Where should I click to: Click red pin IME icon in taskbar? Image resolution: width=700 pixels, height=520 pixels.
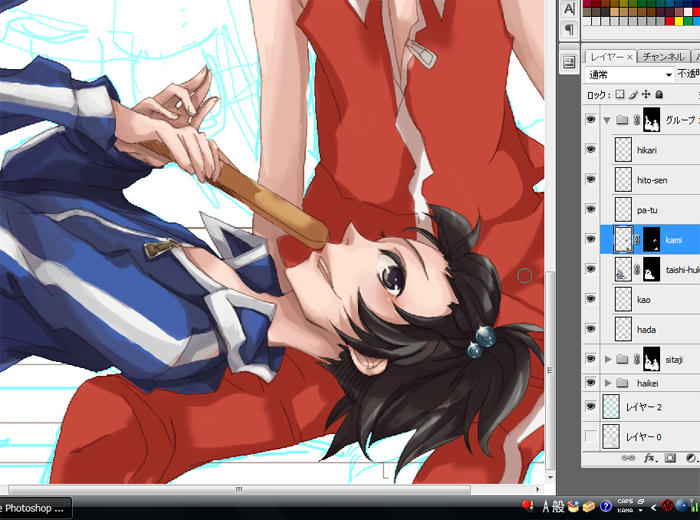[x=528, y=506]
